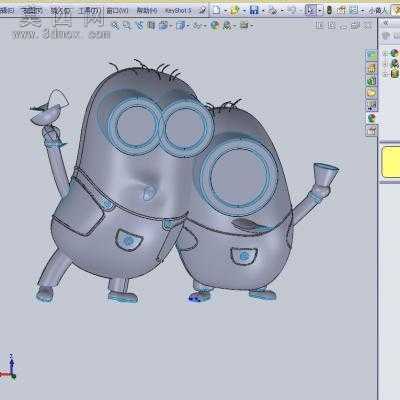Click the Zoom to Fit icon
400x400 pixels.
(x=115, y=25)
